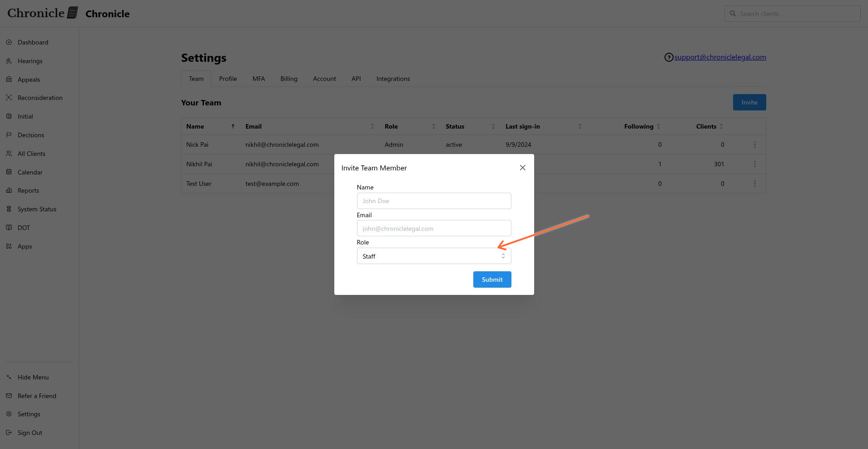The height and width of the screenshot is (449, 868).
Task: Open Appeals icon in sidebar
Action: point(9,80)
